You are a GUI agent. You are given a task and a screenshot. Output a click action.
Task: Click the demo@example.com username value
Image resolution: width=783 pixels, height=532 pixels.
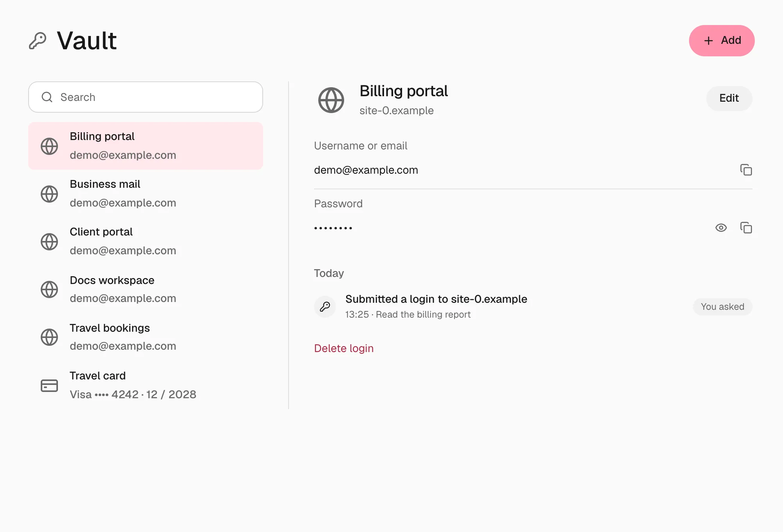[366, 170]
